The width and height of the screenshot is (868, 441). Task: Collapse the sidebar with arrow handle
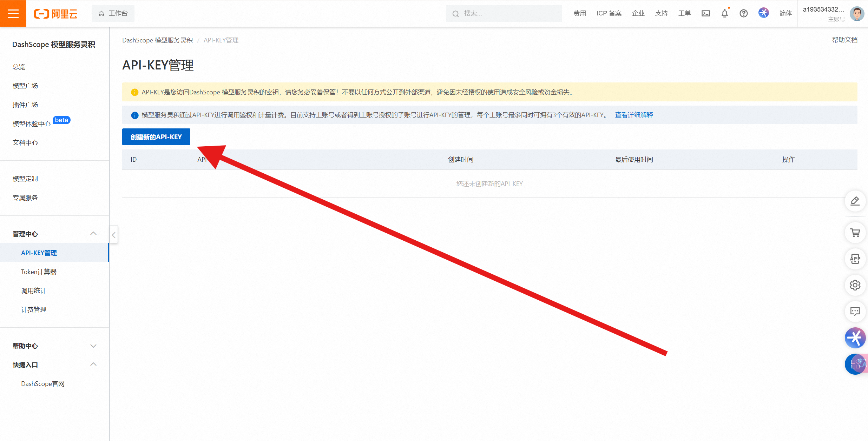point(113,235)
